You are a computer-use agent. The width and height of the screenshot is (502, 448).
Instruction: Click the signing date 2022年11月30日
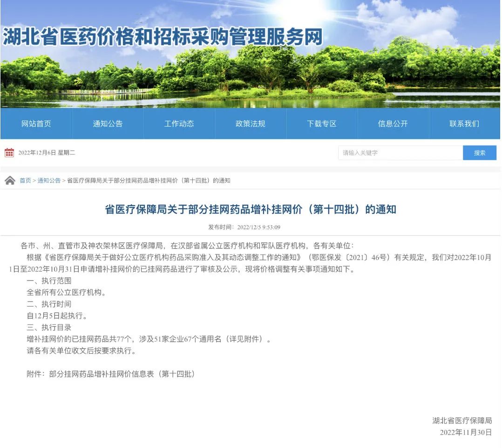click(466, 433)
